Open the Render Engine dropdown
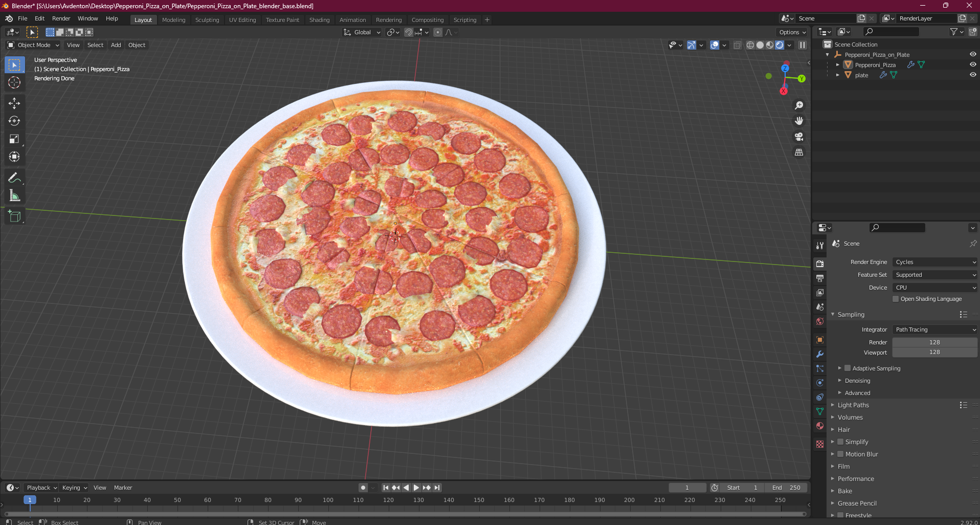The height and width of the screenshot is (525, 980). pyautogui.click(x=935, y=262)
